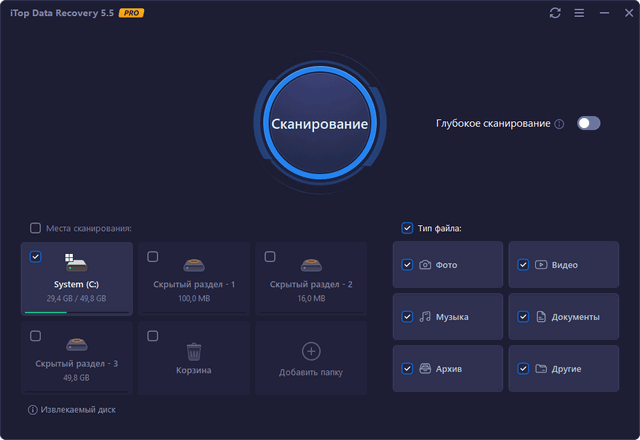Click the Скрытый раздел - 1 disk icon
This screenshot has height=440, width=640.
click(194, 265)
